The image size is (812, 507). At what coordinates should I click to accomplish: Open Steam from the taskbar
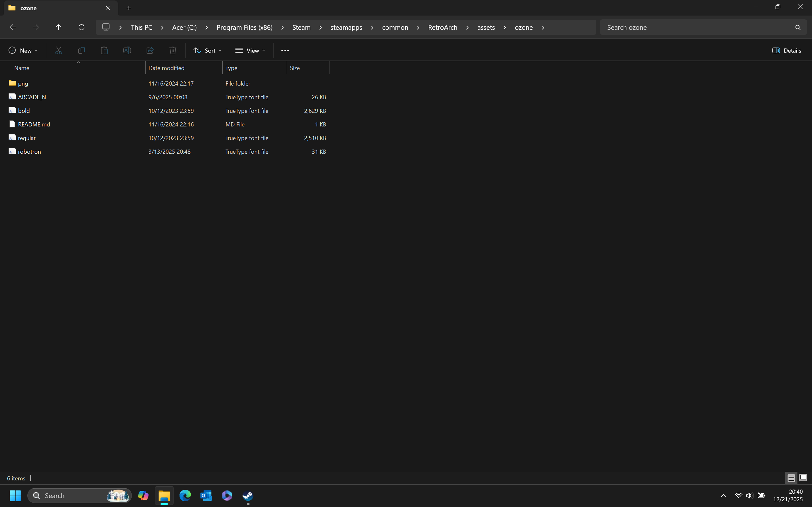coord(248,495)
